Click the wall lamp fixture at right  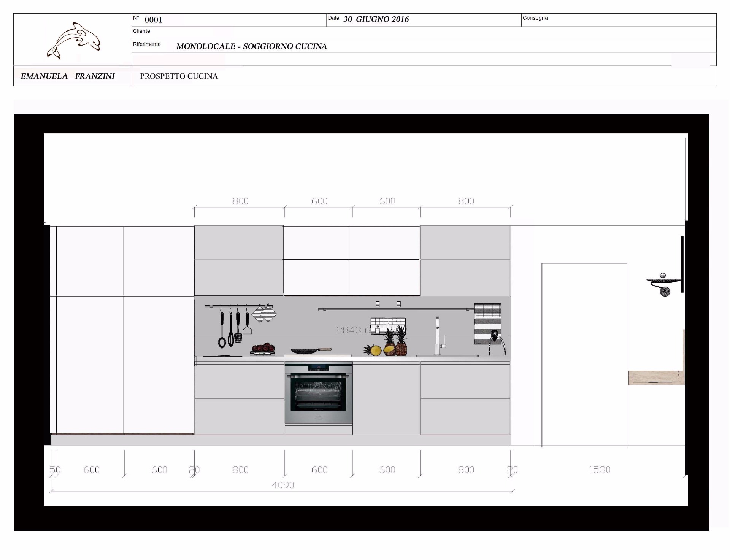coord(664,284)
